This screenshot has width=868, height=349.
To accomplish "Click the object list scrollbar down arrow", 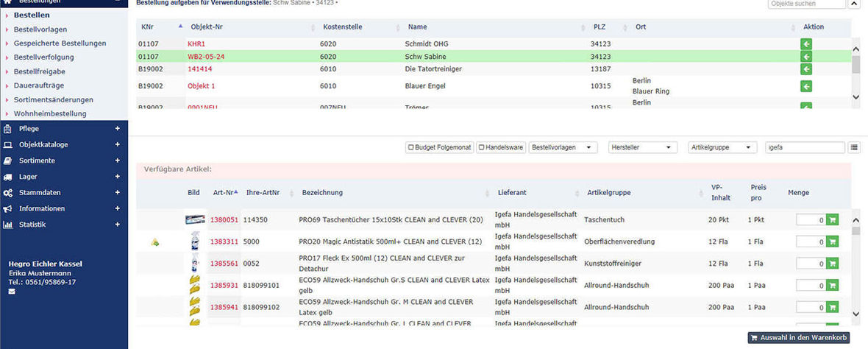I will 856,97.
